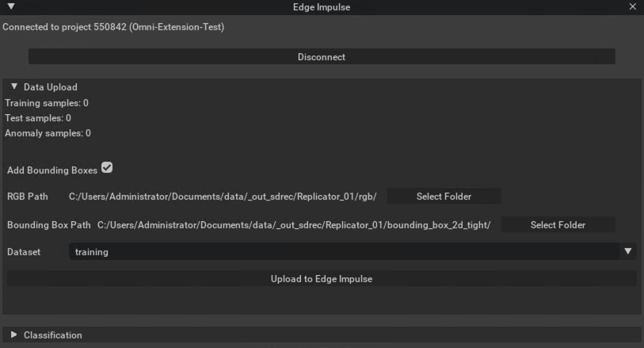Click the 'RGB Path' label
Image resolution: width=644 pixels, height=348 pixels.
pyautogui.click(x=28, y=197)
